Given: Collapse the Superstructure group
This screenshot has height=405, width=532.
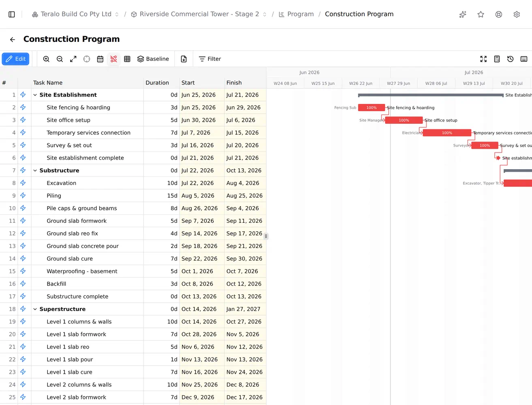Looking at the screenshot, I should point(35,309).
